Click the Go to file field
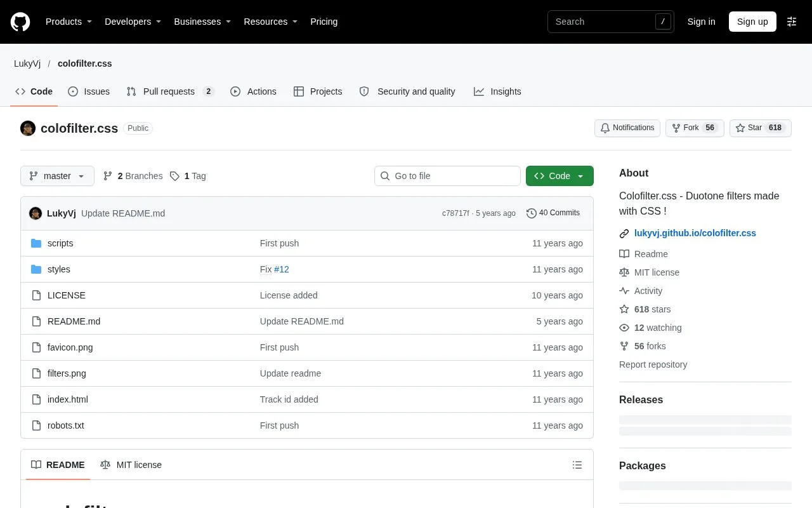Screen dimensions: 812x508 point(447,176)
